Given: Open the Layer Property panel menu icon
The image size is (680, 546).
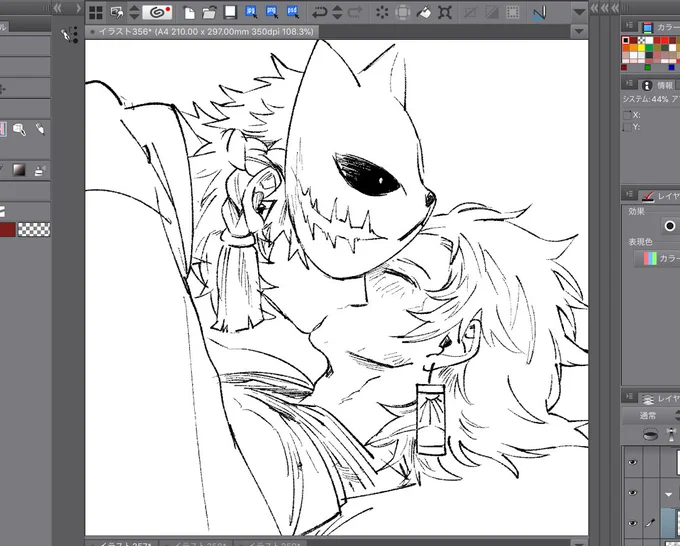Looking at the screenshot, I should coord(630,194).
